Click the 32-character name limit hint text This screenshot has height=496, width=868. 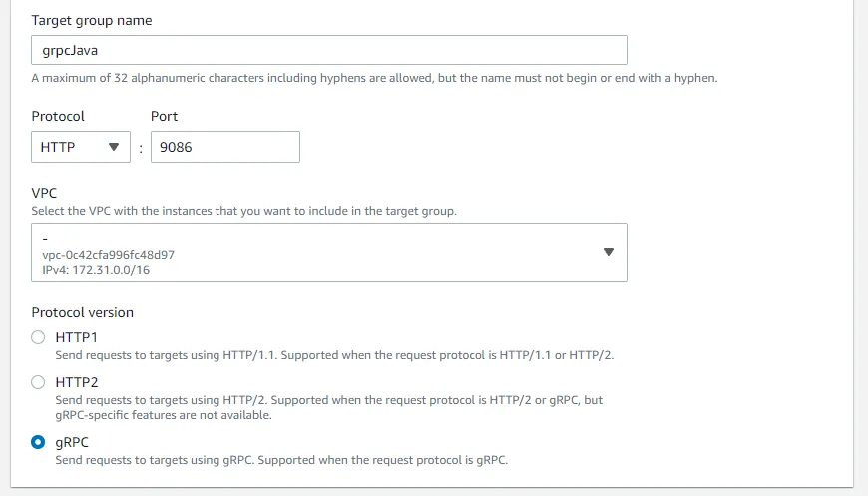pyautogui.click(x=374, y=78)
